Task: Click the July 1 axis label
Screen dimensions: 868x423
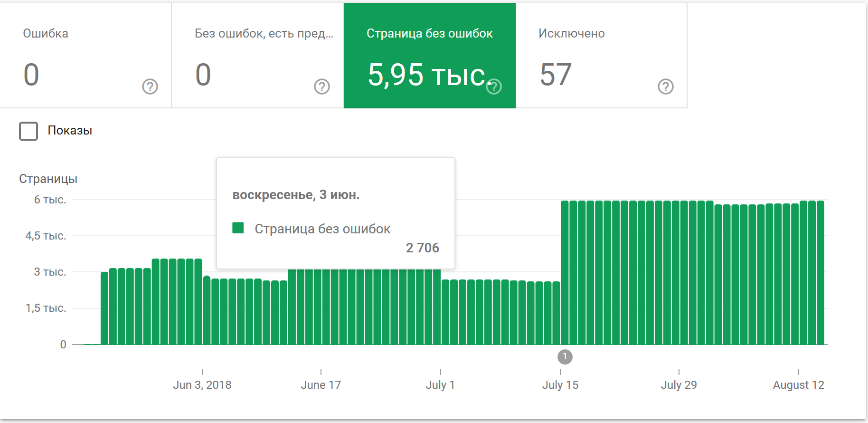Action: (x=440, y=385)
